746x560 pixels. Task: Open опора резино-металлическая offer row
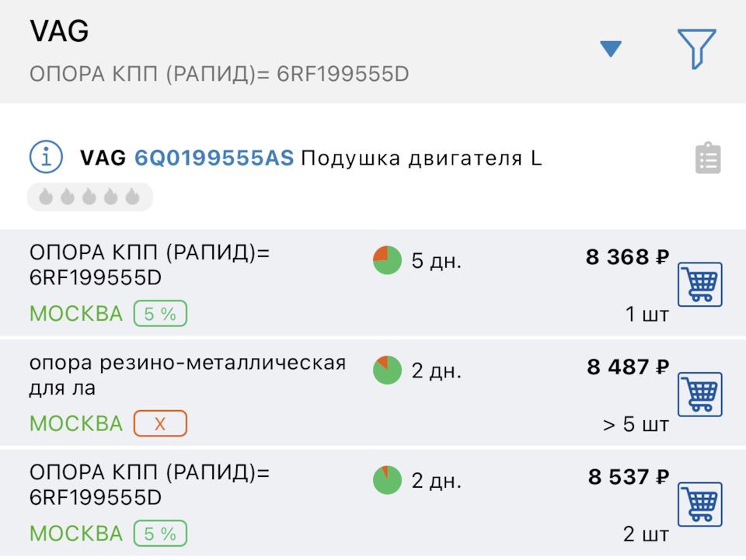[x=187, y=375]
